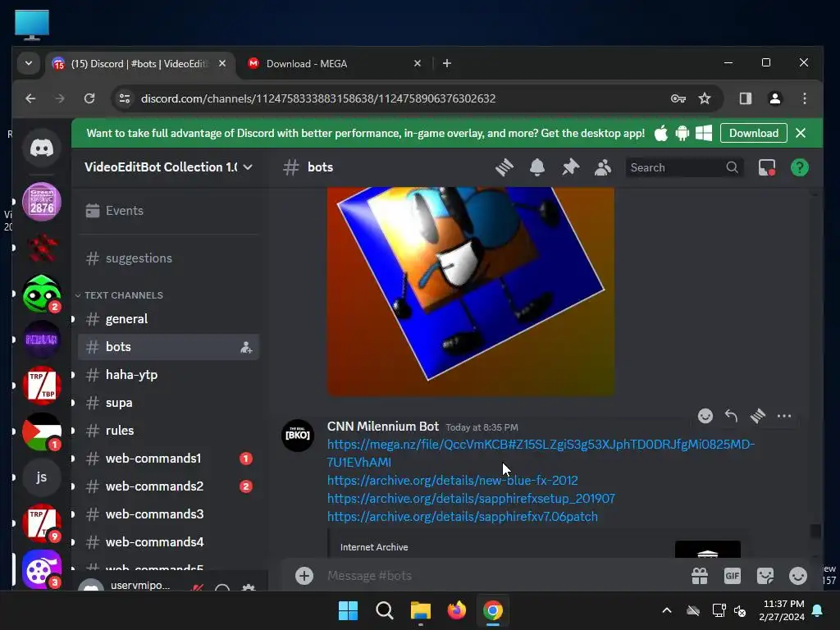The width and height of the screenshot is (840, 630).
Task: Open the rules channel
Action: click(x=168, y=430)
